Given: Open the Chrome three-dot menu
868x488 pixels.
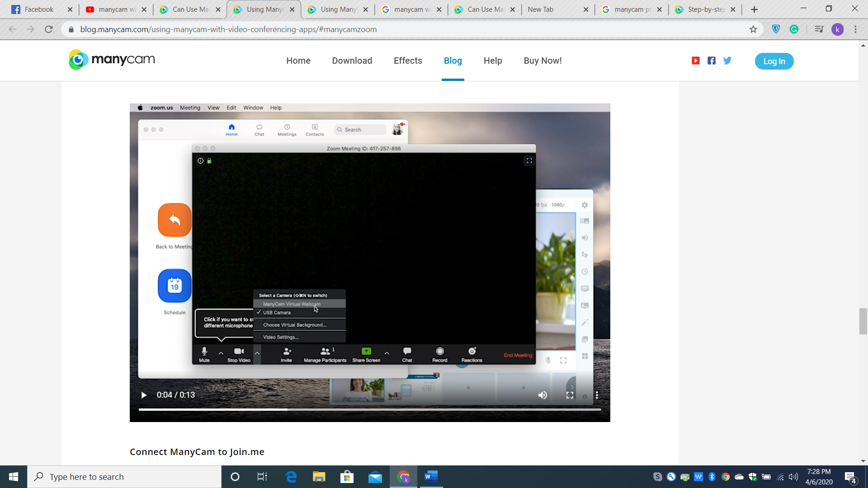Looking at the screenshot, I should [855, 29].
